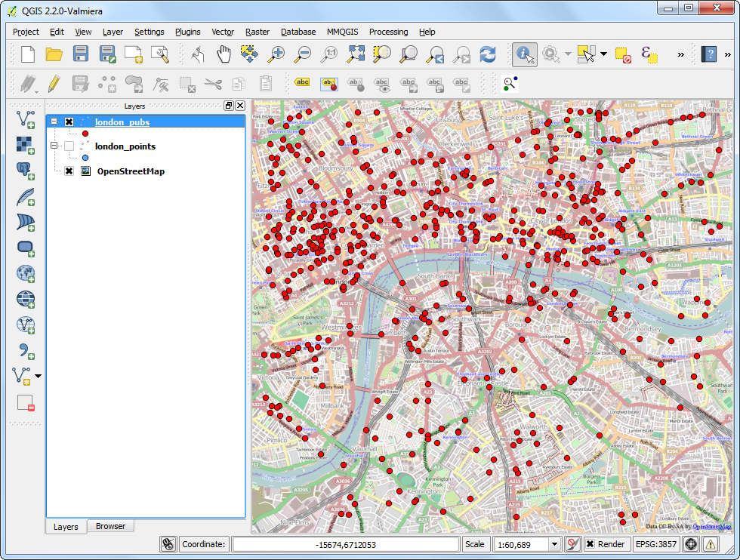Click Add PostGIS Layer elephant icon
Screen dimensions: 740x560
(26, 171)
